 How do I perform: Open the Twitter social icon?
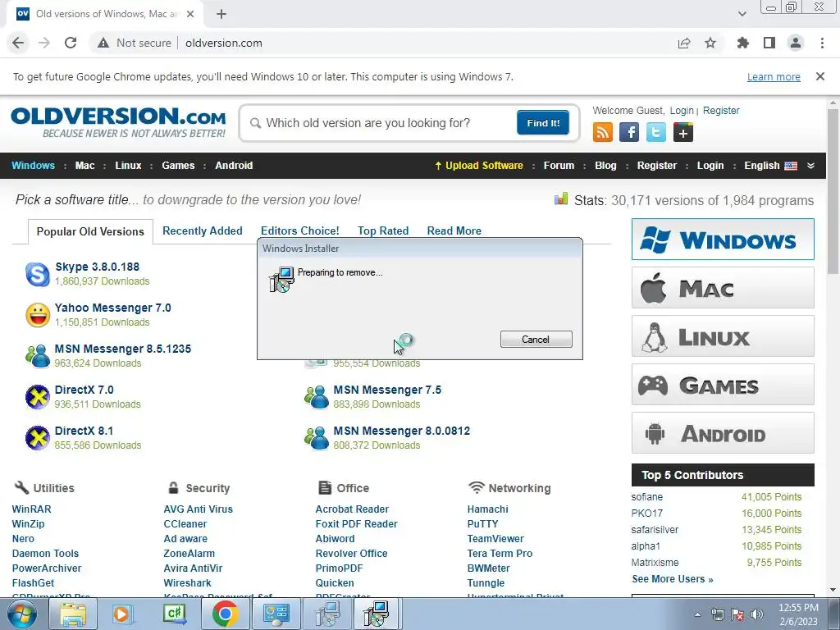[x=655, y=132]
